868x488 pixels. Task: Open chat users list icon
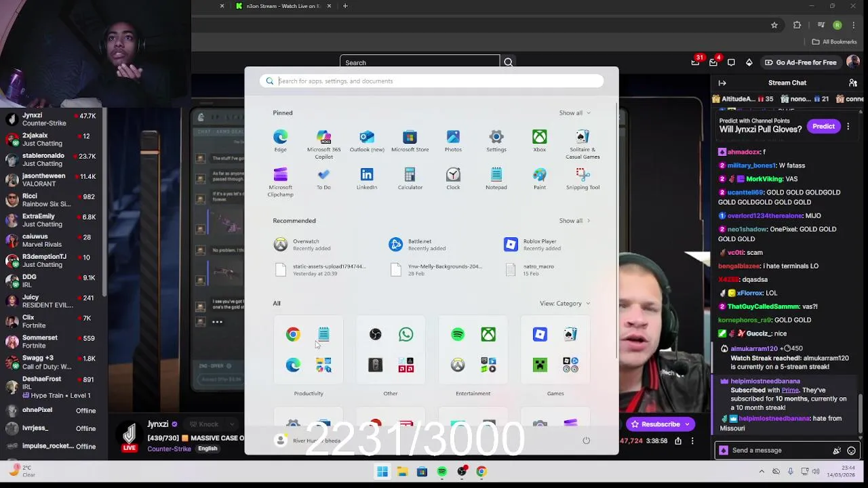click(853, 83)
